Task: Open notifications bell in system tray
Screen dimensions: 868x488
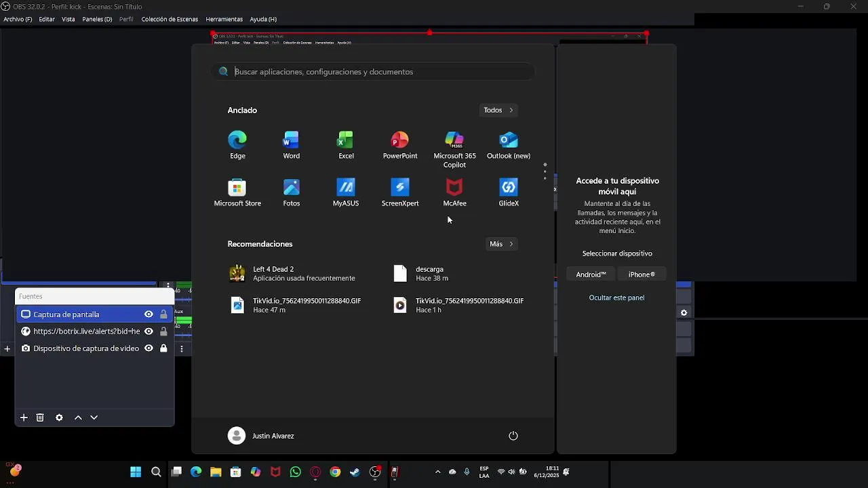Action: (x=566, y=472)
